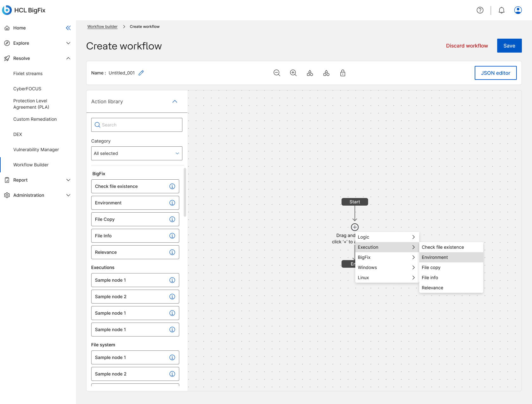The width and height of the screenshot is (532, 404).
Task: Expand the Administration menu chevron
Action: pyautogui.click(x=68, y=195)
